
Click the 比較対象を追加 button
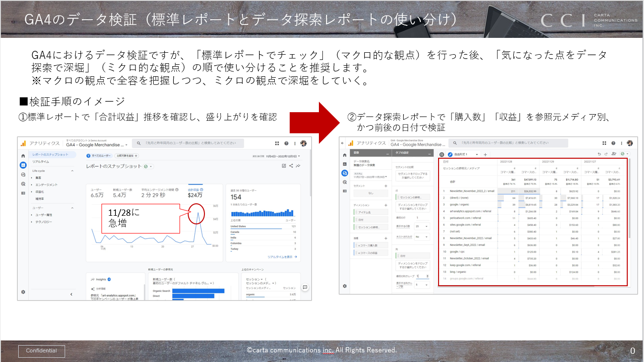point(126,156)
